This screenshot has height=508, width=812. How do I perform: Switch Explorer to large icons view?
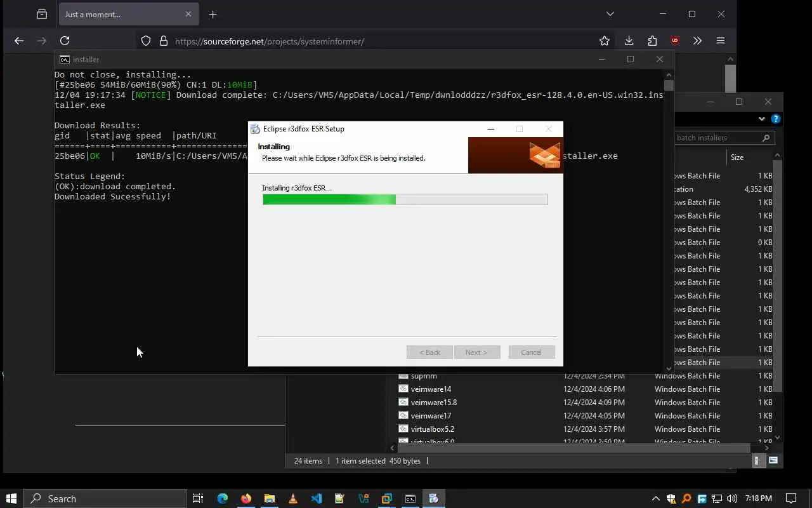773,461
